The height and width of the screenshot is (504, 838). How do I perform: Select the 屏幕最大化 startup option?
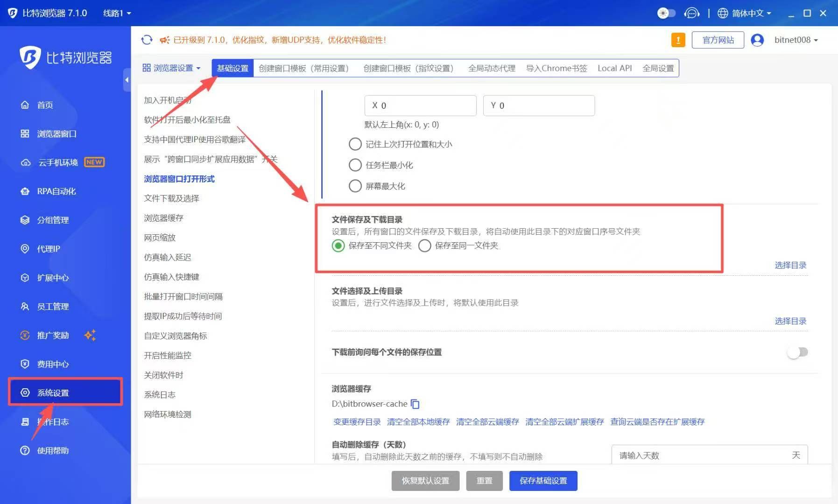coord(355,186)
